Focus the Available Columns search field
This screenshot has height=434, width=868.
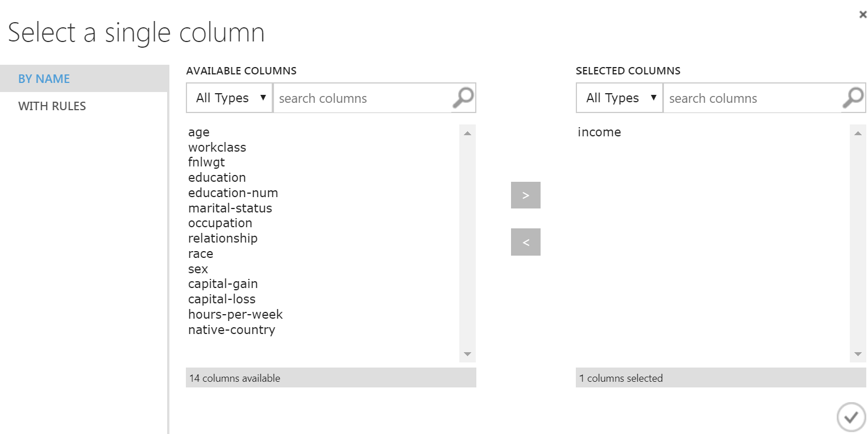(x=363, y=98)
